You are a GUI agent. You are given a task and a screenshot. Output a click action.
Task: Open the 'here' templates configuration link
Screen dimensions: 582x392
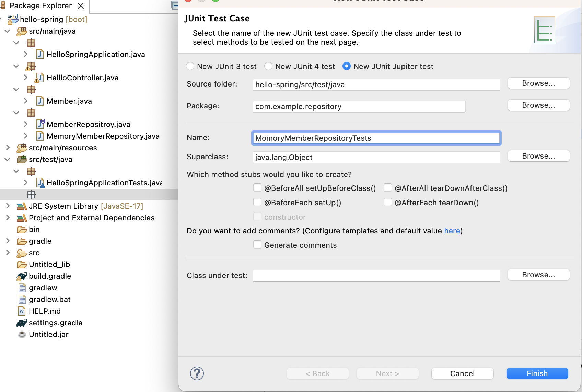click(452, 231)
